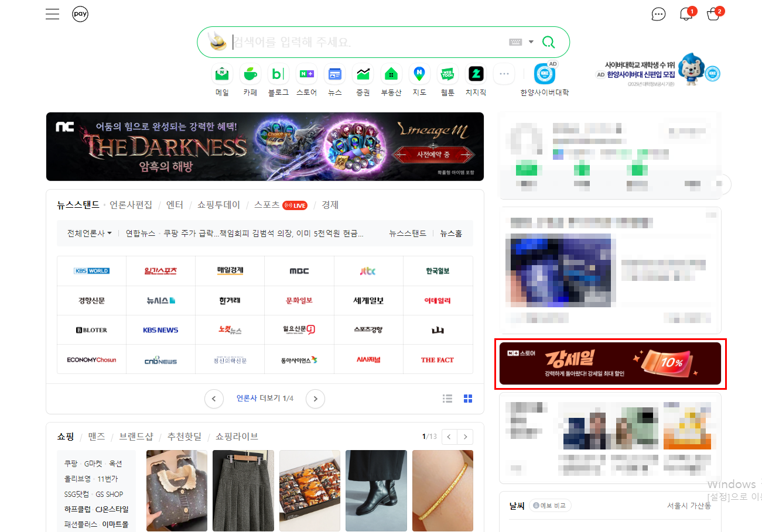Click the 서울시 가산동 weather location
The image size is (762, 532).
pos(689,506)
